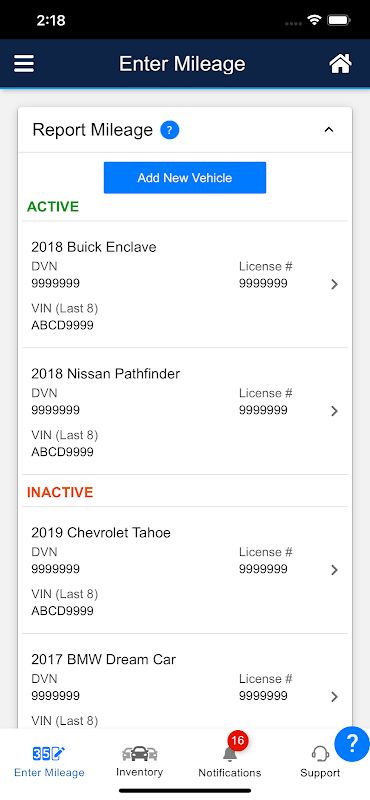Tap the Support headset icon
This screenshot has height=800, width=370.
(320, 753)
